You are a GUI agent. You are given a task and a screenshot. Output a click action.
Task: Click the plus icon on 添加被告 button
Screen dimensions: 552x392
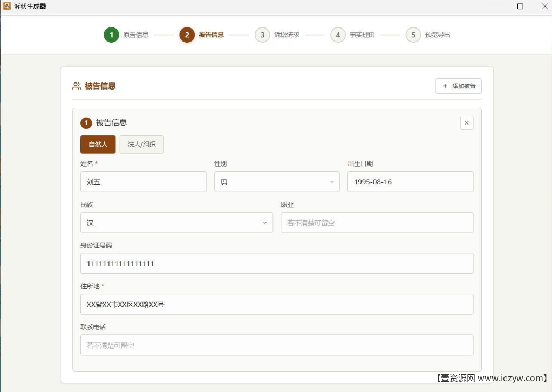click(x=444, y=86)
